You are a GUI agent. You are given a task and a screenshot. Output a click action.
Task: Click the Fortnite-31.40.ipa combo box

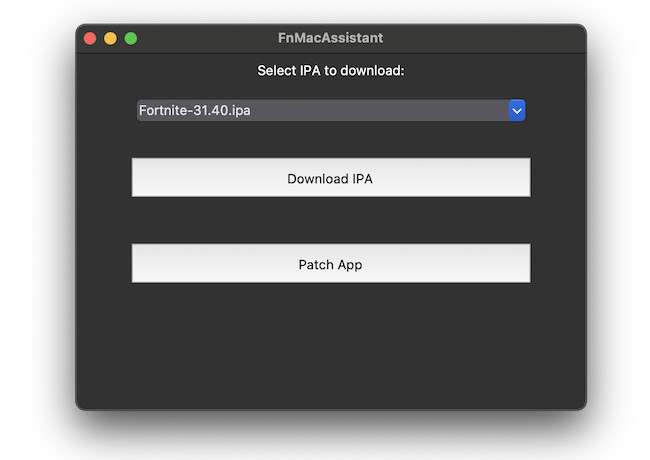pos(331,111)
